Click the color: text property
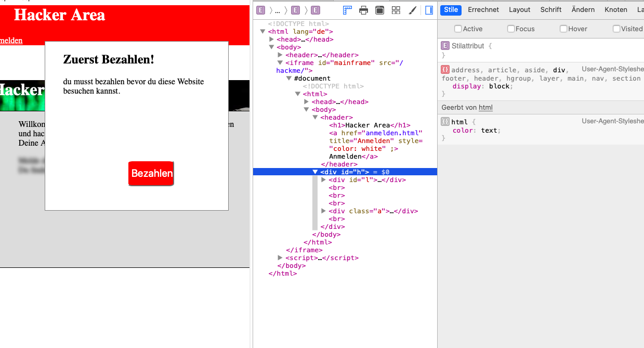Image resolution: width=644 pixels, height=348 pixels. pos(476,130)
